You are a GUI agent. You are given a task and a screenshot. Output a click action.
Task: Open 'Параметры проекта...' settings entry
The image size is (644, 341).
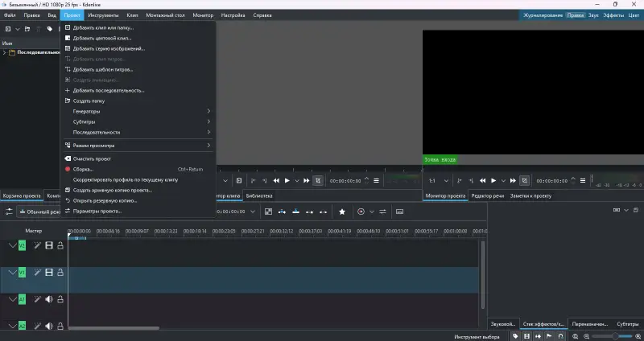138,211
